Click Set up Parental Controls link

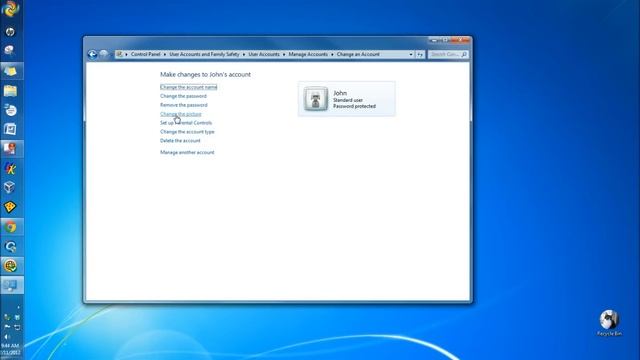186,123
